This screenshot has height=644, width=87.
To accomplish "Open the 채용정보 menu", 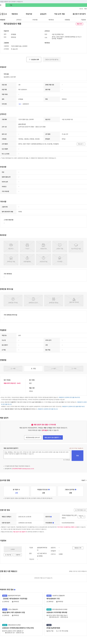I will [15, 14].
